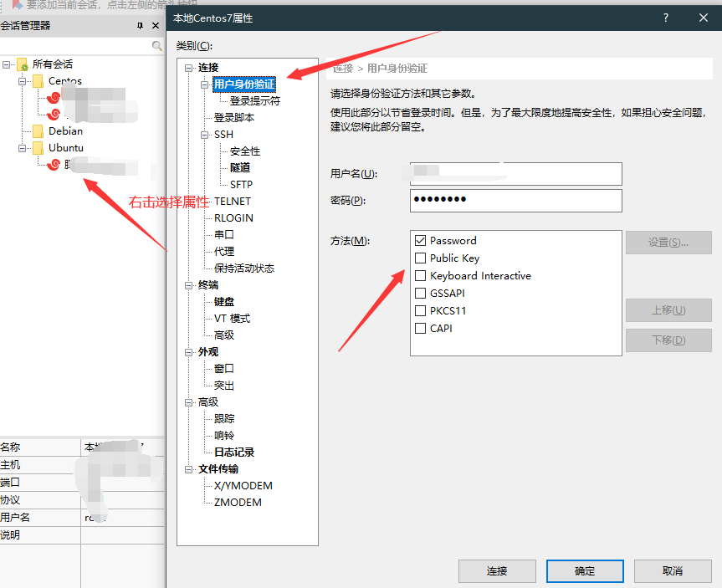Select ZMODEM under 文件传输
This screenshot has width=722, height=588.
click(238, 503)
